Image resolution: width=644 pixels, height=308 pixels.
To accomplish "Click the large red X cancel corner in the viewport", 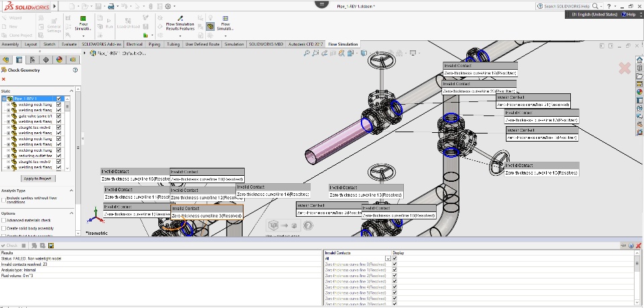I will click(x=625, y=68).
